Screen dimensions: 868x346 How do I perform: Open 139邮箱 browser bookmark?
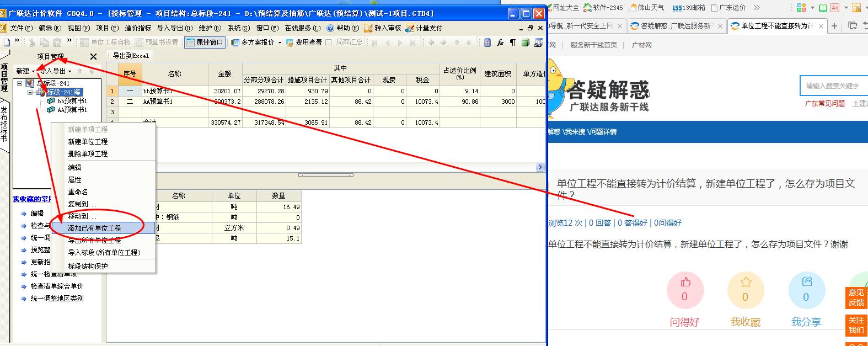pyautogui.click(x=689, y=8)
